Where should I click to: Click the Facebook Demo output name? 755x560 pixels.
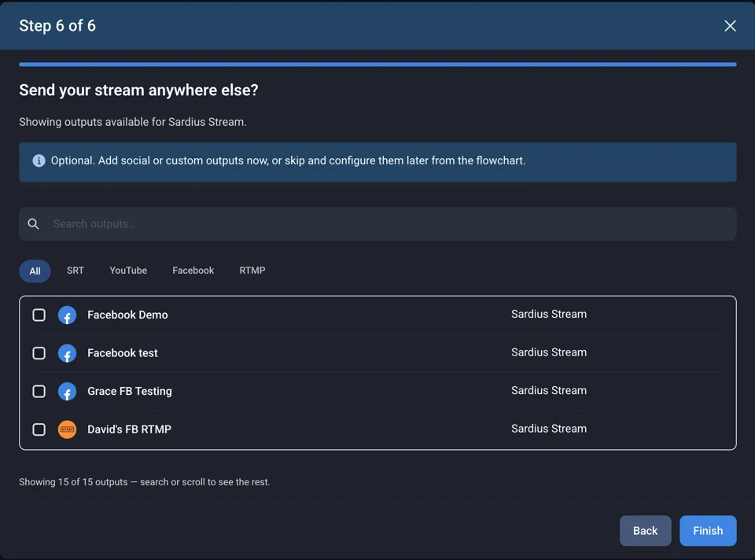click(x=127, y=315)
